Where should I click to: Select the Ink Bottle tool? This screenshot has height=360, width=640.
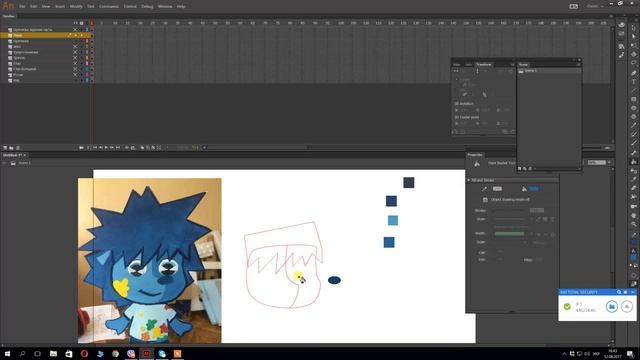tap(633, 171)
